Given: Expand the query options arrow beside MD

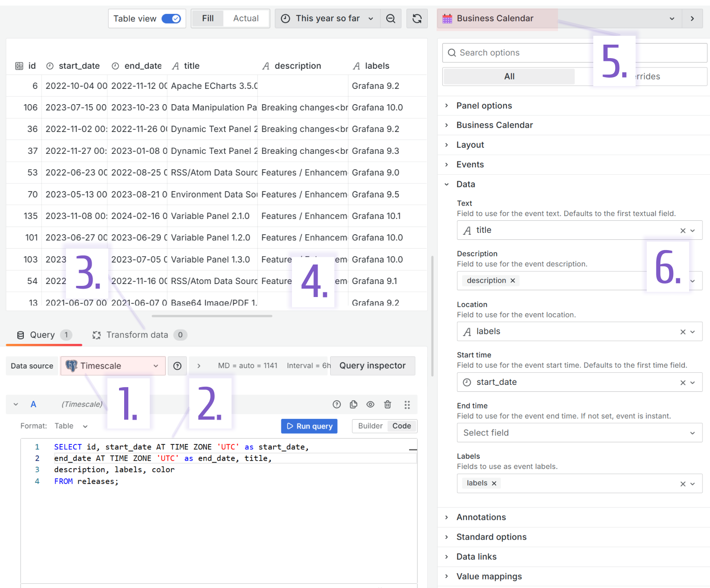Looking at the screenshot, I should point(199,366).
